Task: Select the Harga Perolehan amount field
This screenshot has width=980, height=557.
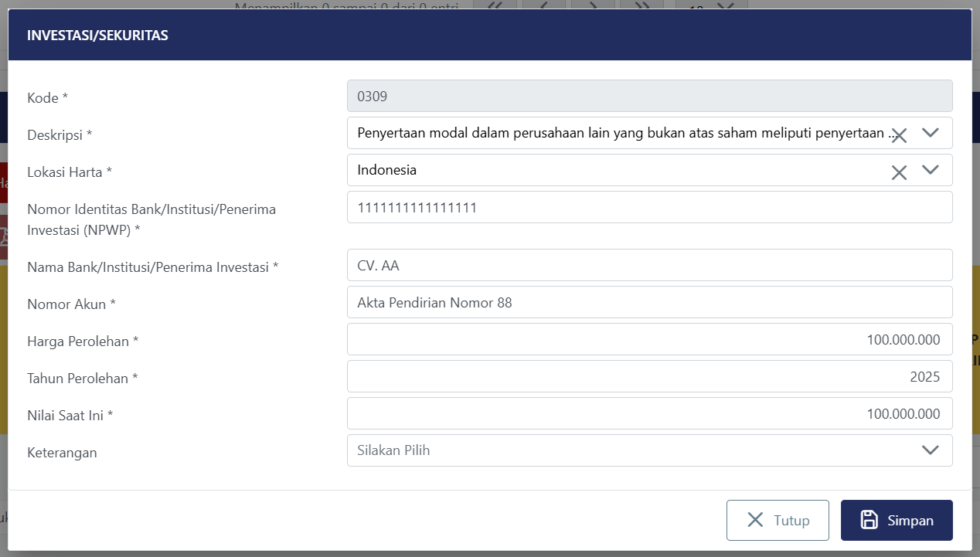Action: click(649, 339)
